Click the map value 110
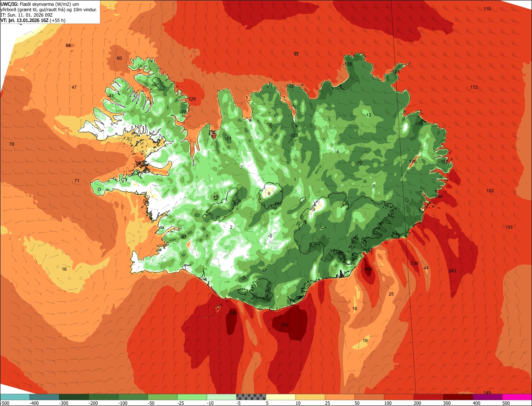 (487, 9)
